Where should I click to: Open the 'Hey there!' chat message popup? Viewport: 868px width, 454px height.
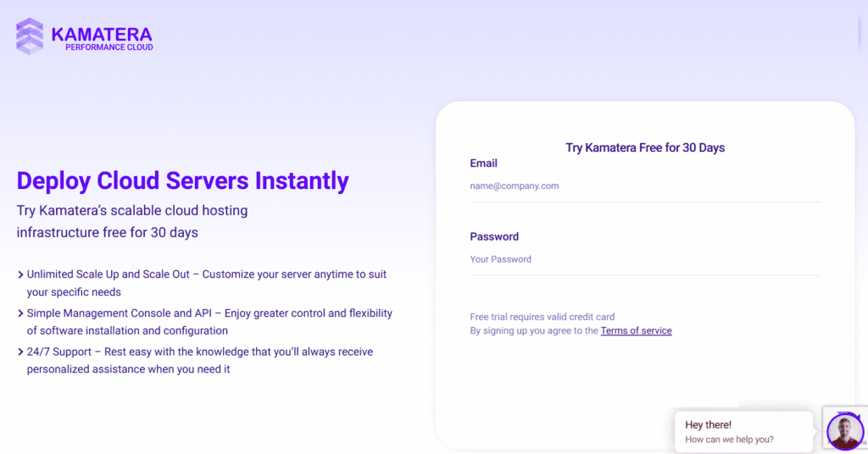tap(743, 431)
